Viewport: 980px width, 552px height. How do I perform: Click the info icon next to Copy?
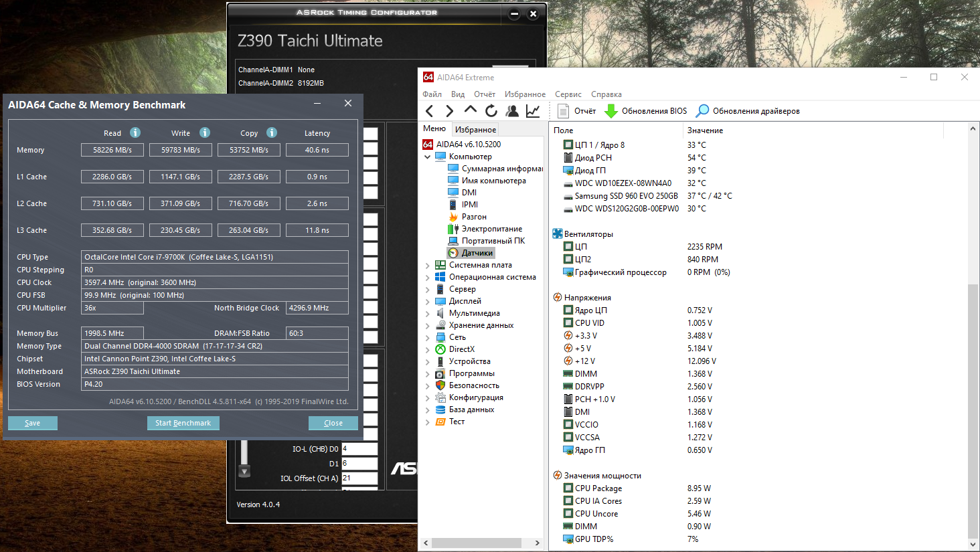[272, 132]
